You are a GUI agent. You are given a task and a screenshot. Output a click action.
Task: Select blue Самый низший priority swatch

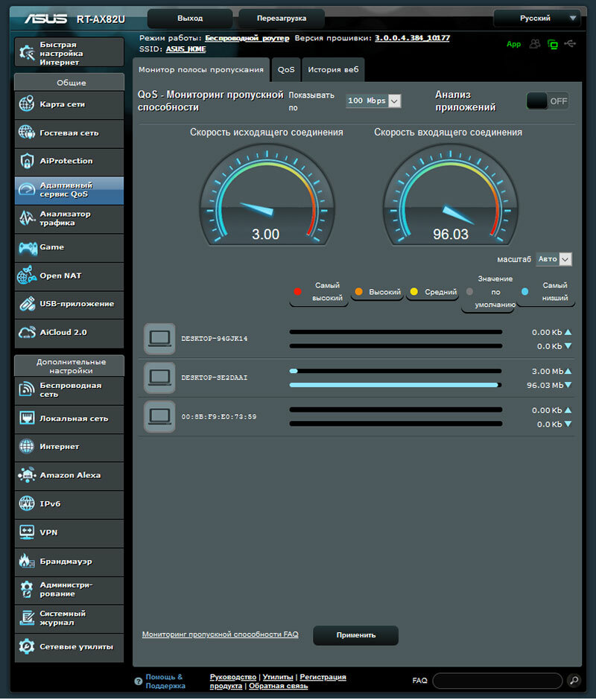(x=525, y=291)
